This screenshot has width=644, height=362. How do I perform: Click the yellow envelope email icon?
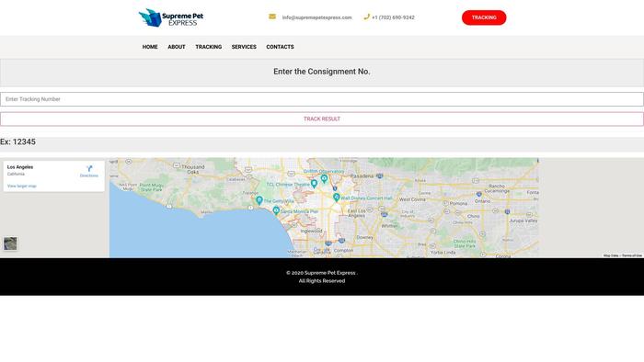(272, 17)
